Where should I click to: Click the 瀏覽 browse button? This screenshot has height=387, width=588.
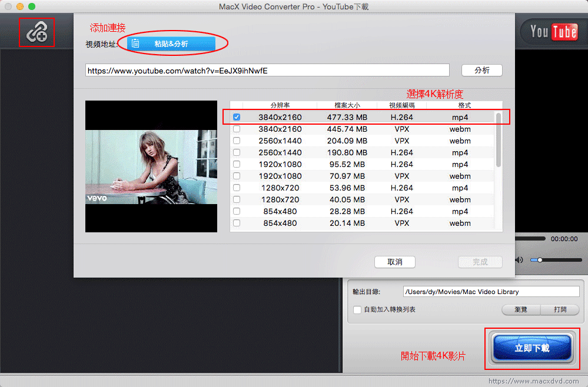[x=521, y=309]
